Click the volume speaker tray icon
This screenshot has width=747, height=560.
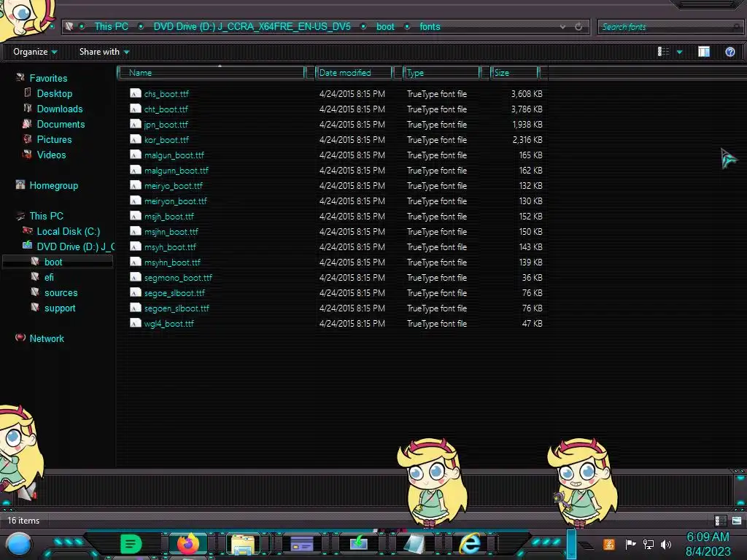[666, 544]
